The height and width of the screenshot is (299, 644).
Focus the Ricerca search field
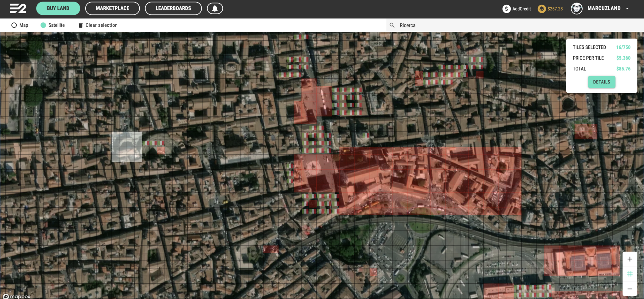[x=516, y=25]
